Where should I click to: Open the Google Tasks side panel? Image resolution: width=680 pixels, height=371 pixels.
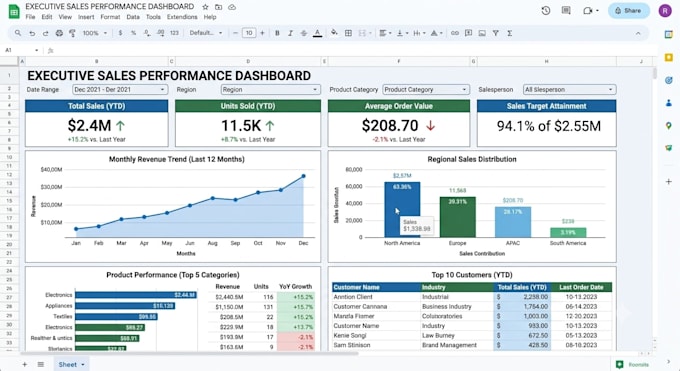(668, 80)
